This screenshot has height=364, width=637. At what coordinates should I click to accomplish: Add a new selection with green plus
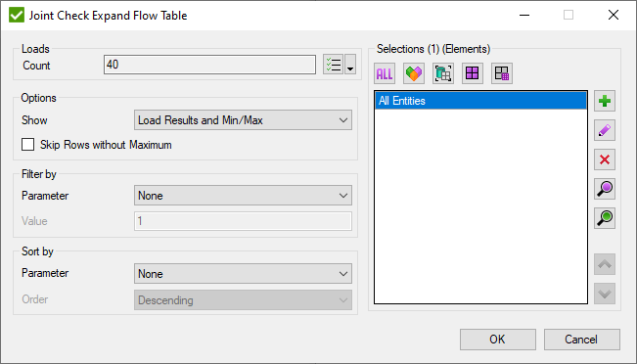[605, 101]
